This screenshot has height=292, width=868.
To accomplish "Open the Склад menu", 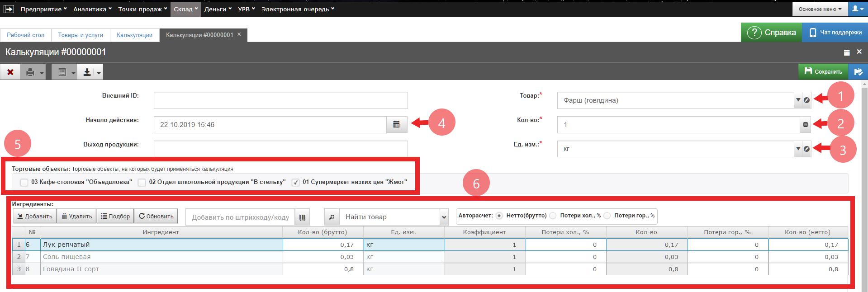I will tap(185, 9).
